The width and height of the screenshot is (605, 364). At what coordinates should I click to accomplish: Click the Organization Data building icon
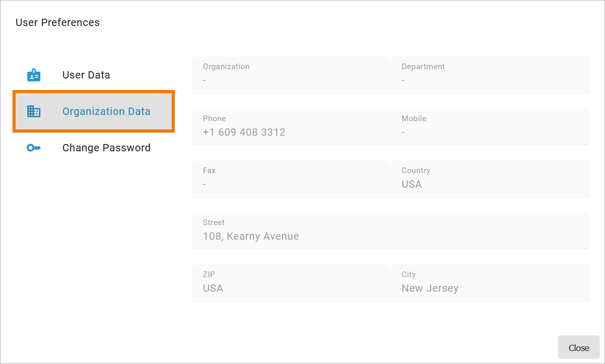click(x=34, y=111)
